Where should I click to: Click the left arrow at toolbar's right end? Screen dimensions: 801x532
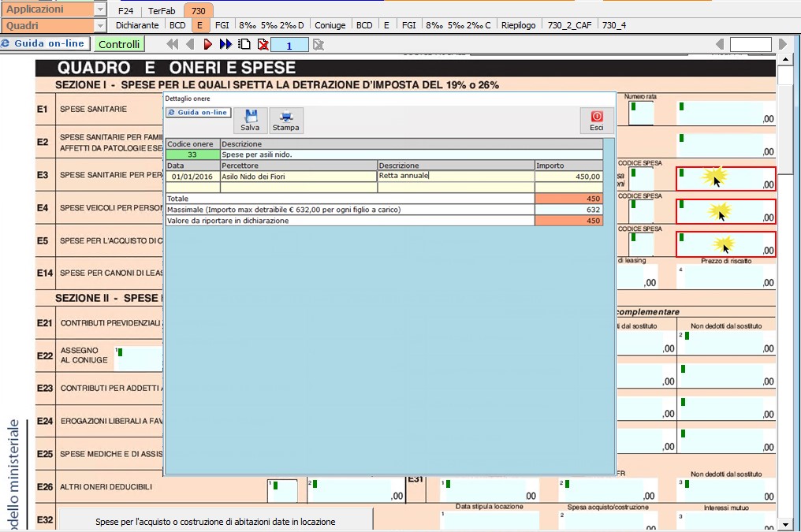[720, 44]
